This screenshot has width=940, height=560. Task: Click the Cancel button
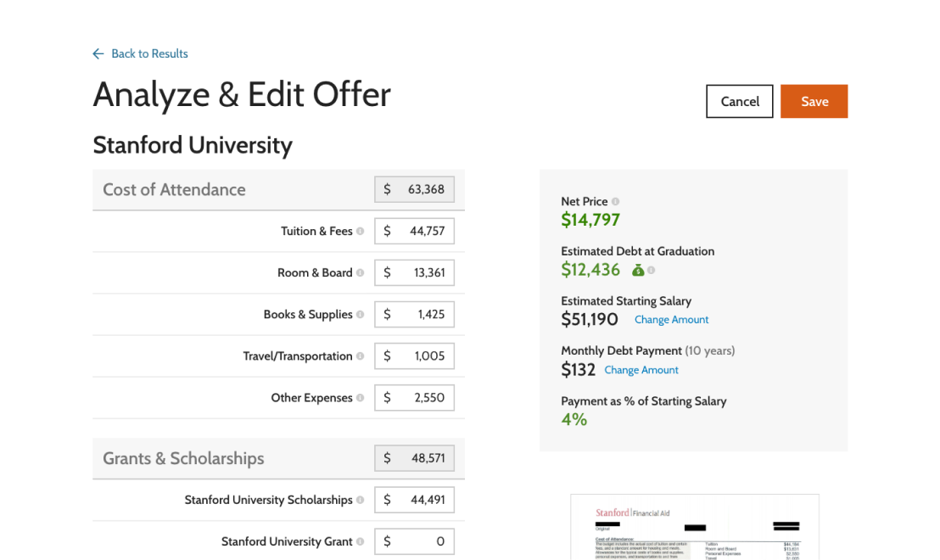pos(739,102)
